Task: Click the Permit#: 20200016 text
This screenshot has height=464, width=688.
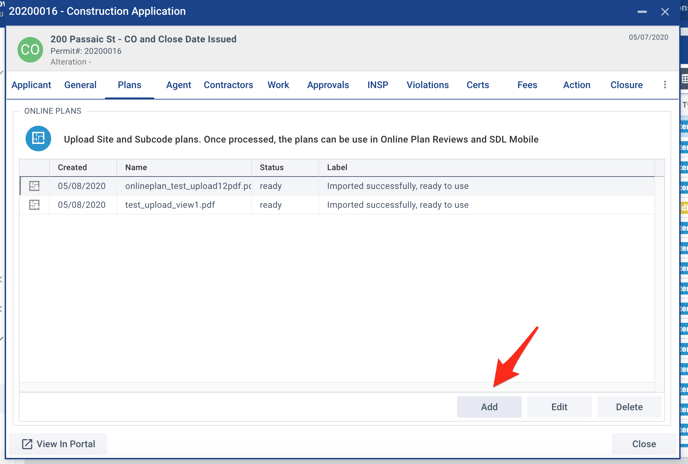Action: coord(86,51)
